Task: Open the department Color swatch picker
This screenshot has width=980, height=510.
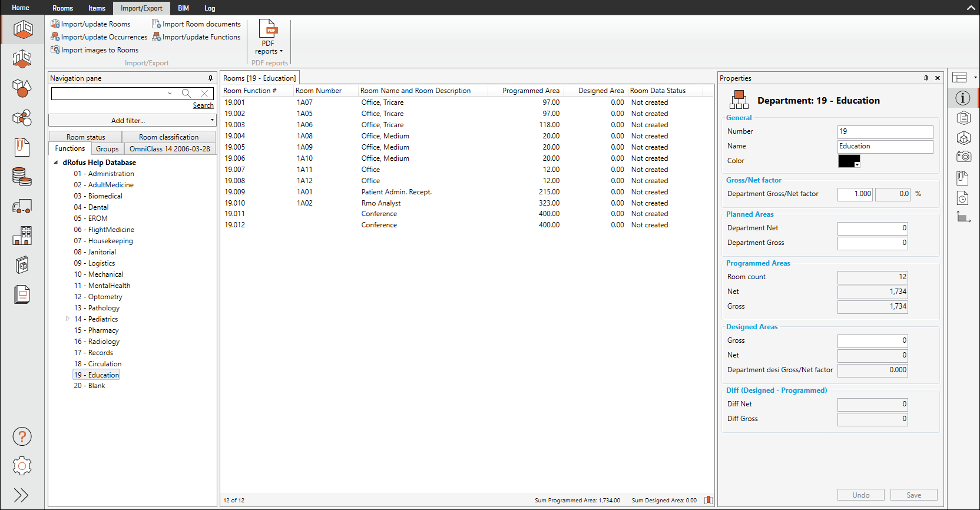Action: coord(849,161)
